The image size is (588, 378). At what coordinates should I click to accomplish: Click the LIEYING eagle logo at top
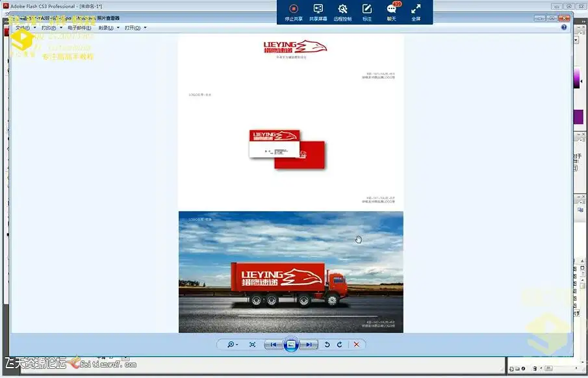click(295, 47)
